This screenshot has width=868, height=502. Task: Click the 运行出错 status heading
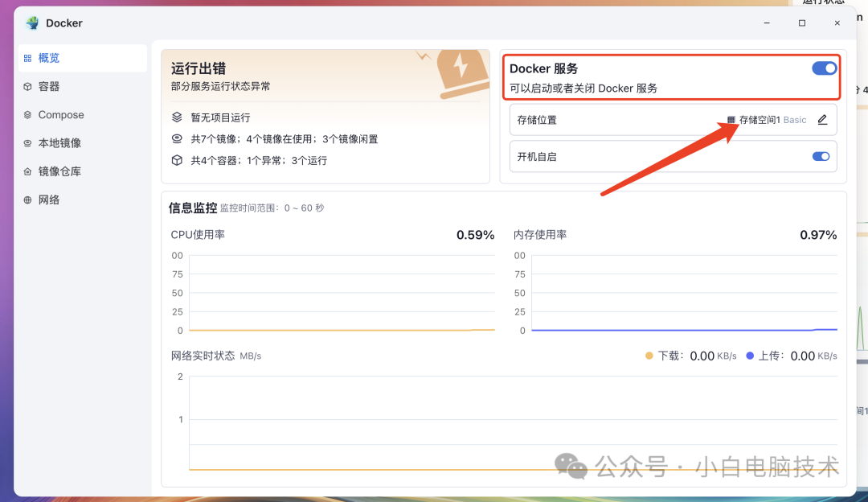tap(199, 68)
